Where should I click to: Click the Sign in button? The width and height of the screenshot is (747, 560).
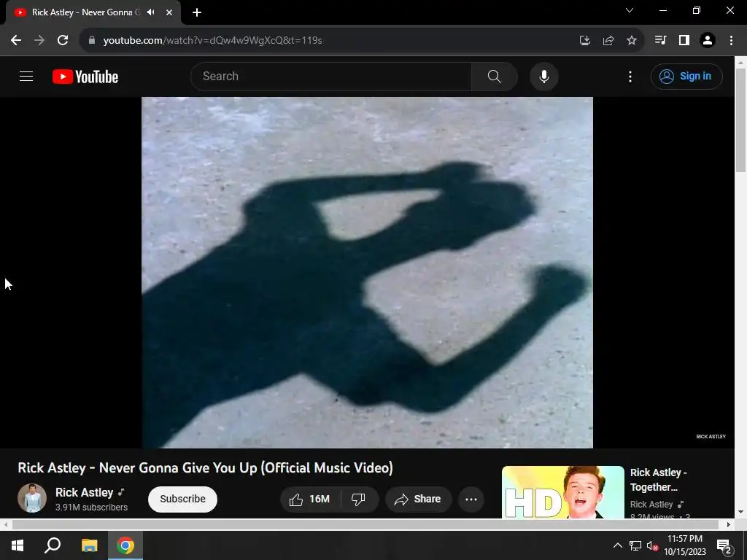click(x=686, y=76)
